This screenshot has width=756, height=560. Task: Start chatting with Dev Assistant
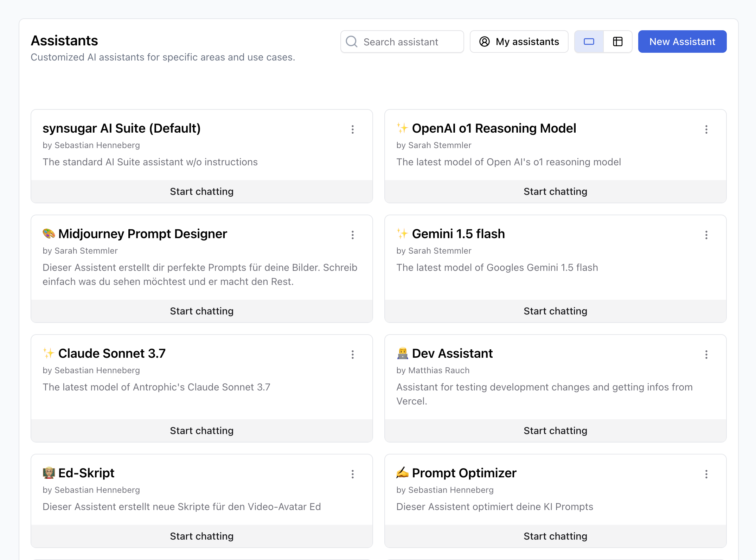click(x=555, y=431)
